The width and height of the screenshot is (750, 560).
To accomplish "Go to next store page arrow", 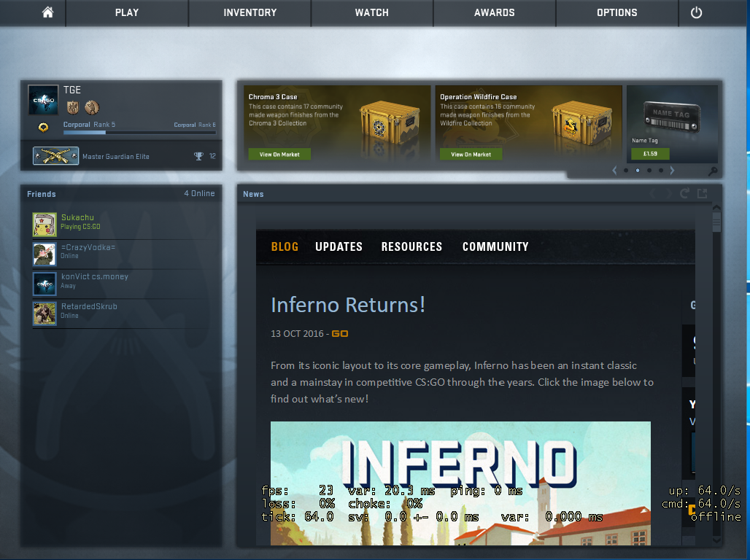I will click(672, 170).
